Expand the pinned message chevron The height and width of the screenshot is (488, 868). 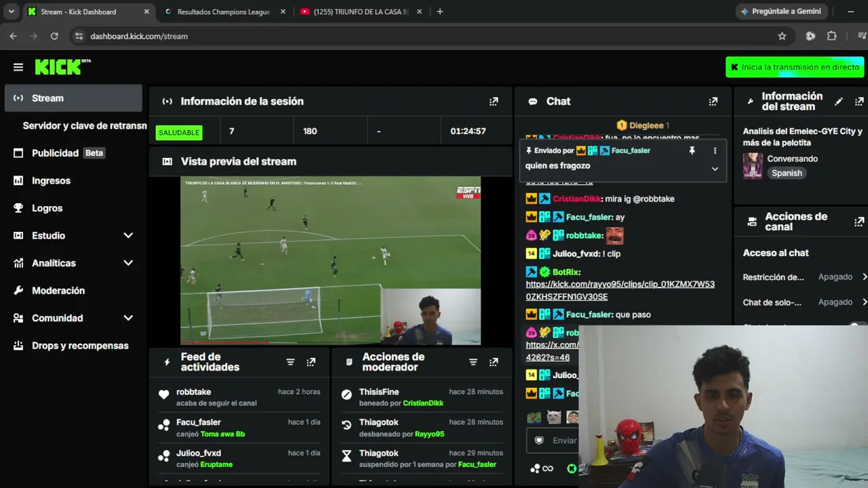click(x=715, y=169)
